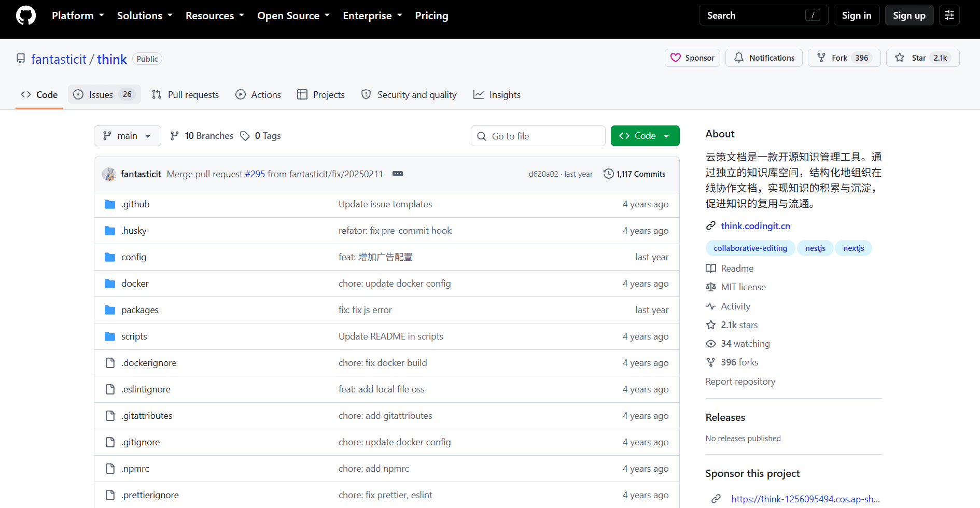Switch to the Projects tab
This screenshot has width=980, height=508.
[x=320, y=94]
